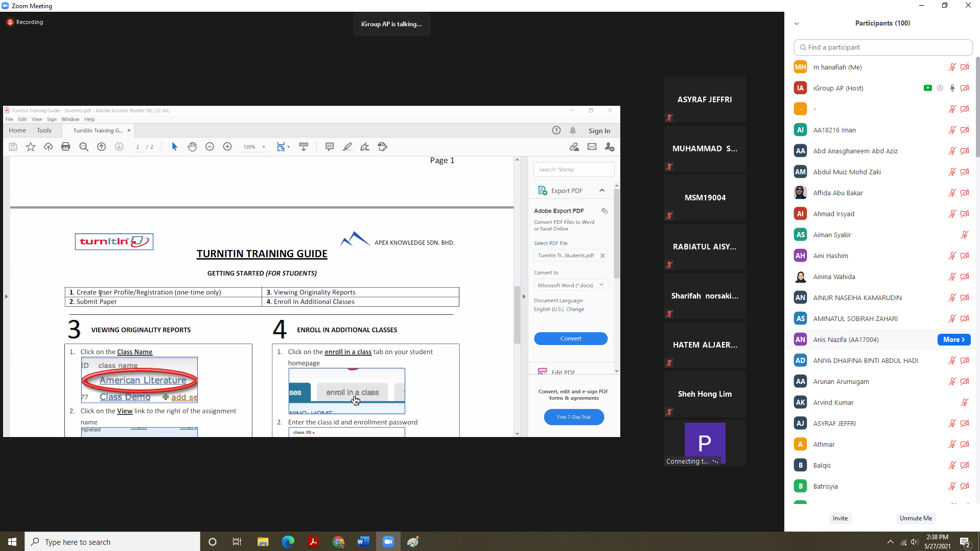980x551 pixels.
Task: Click the print icon in Acrobat toolbar
Action: point(65,147)
